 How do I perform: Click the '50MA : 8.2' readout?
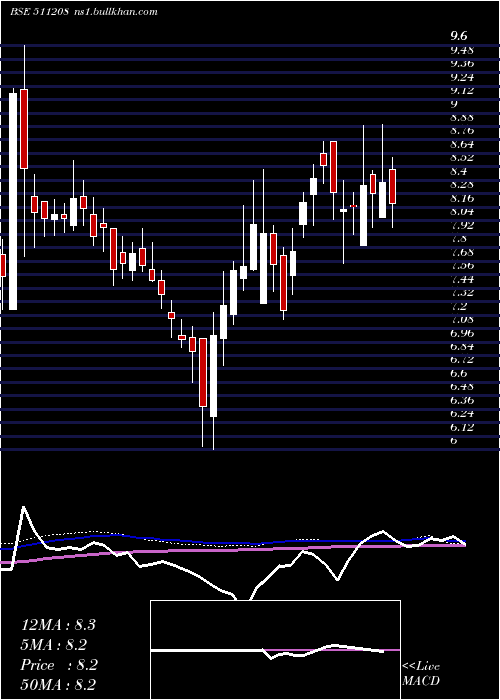pyautogui.click(x=58, y=685)
